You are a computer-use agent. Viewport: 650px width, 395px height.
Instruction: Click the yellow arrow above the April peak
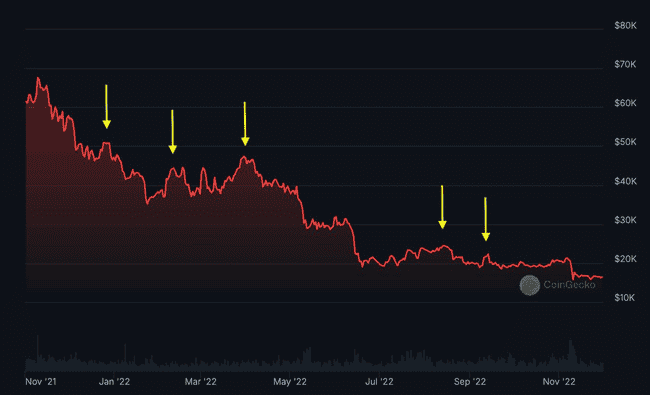coord(245,124)
